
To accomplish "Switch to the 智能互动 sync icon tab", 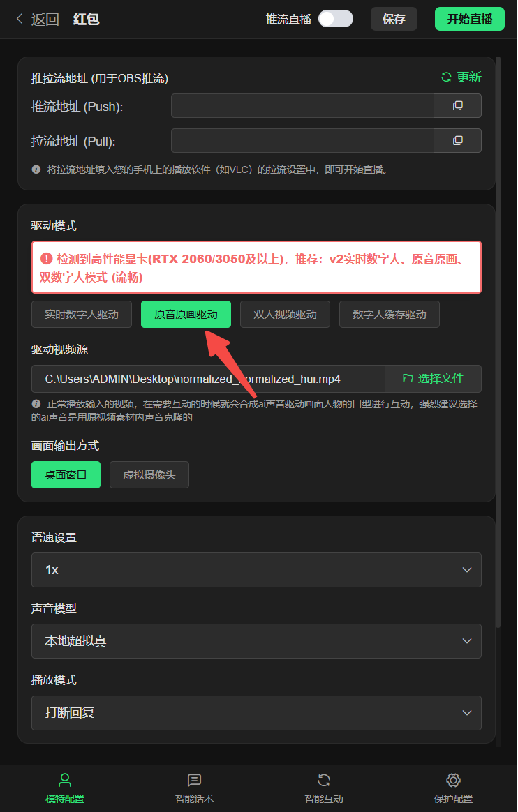I will click(324, 780).
